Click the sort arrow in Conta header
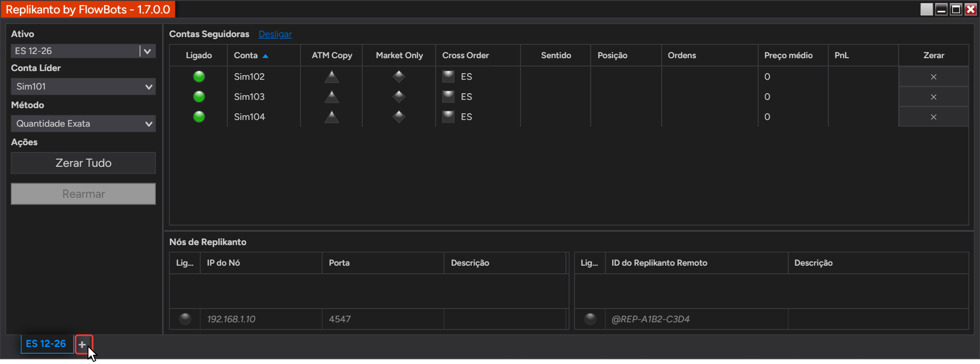Viewport: 980px width, 364px height. (x=265, y=56)
